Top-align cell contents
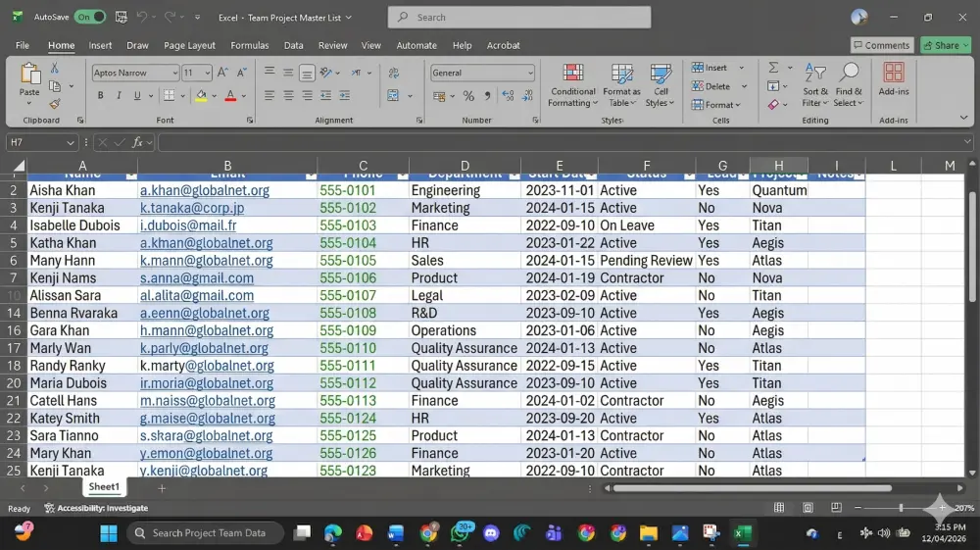Screen dimensions: 980x550 point(269,73)
